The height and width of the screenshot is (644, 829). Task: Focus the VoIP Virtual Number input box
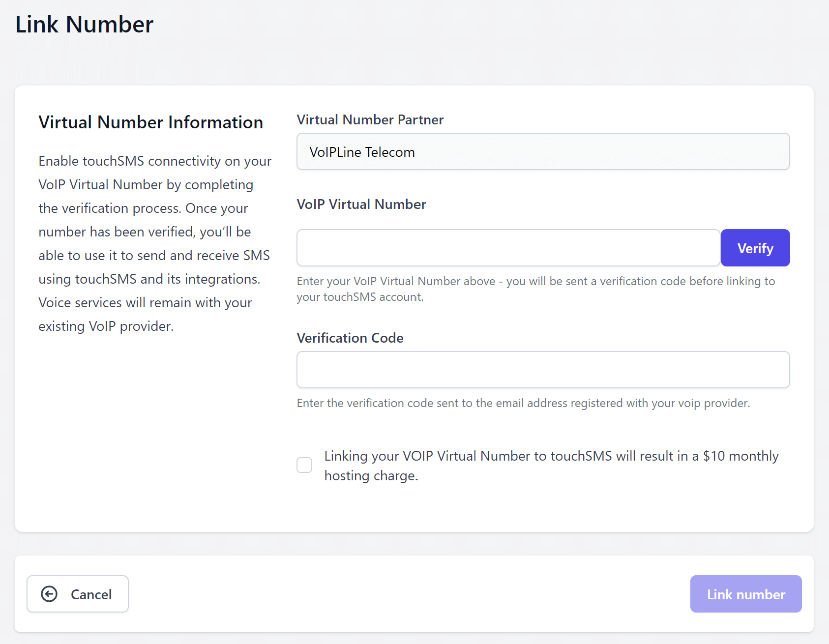[x=508, y=248]
